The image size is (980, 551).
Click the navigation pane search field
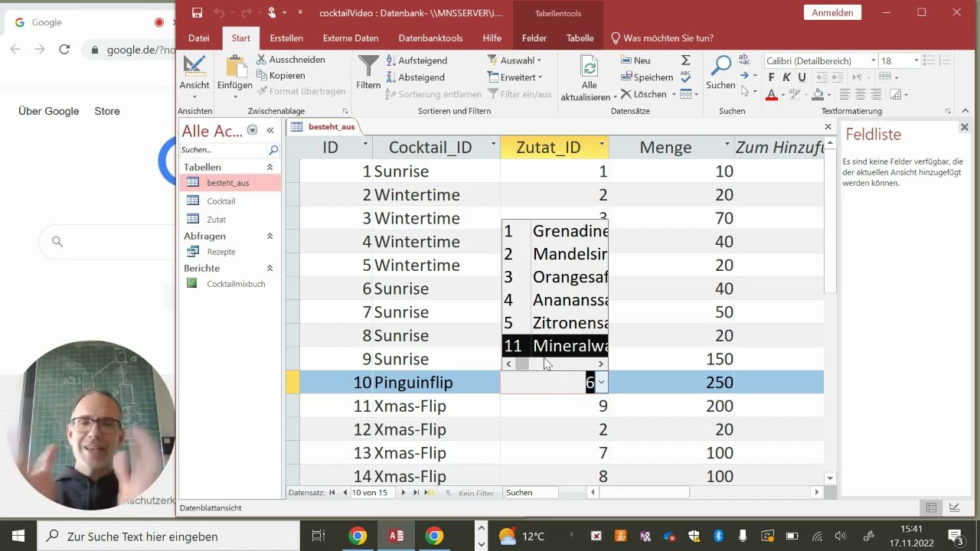point(224,150)
